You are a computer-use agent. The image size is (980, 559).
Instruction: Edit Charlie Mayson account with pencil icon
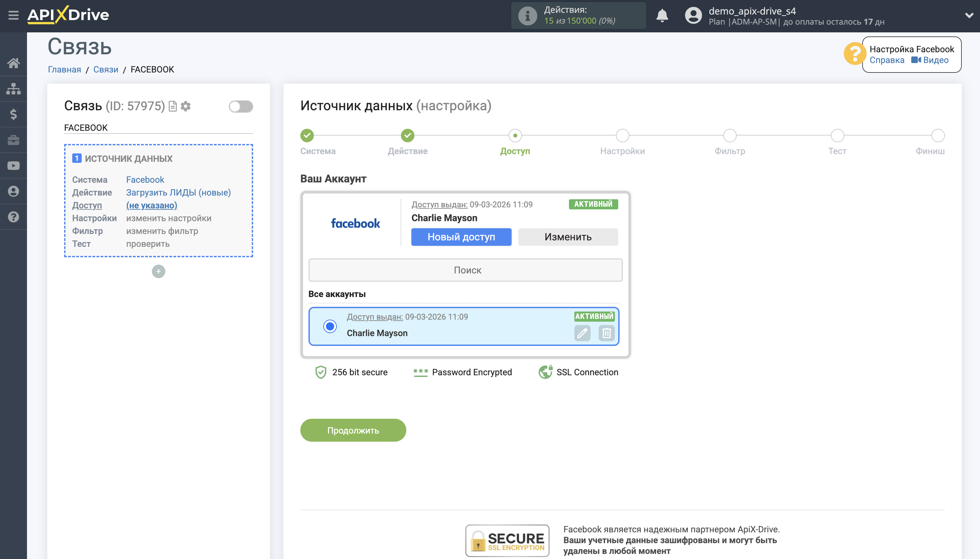pos(582,333)
